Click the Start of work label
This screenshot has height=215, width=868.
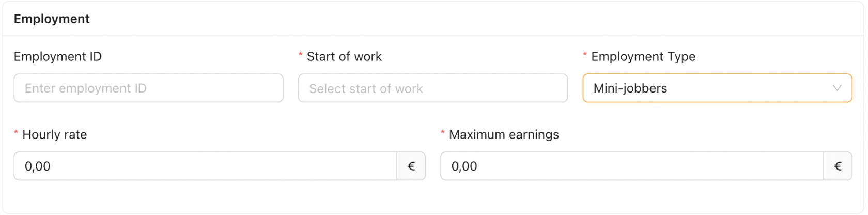(344, 56)
